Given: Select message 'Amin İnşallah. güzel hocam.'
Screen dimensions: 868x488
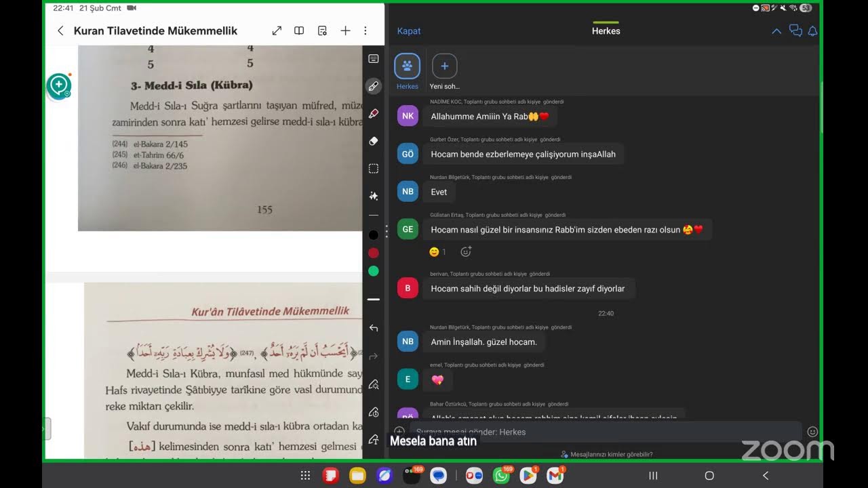Looking at the screenshot, I should pyautogui.click(x=484, y=342).
